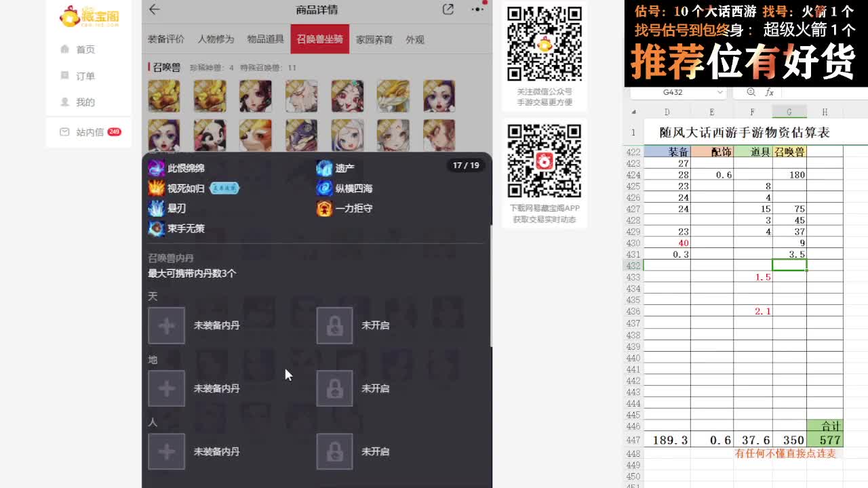Select the 纵横四海 skill icon
The image size is (868, 488).
pos(323,188)
